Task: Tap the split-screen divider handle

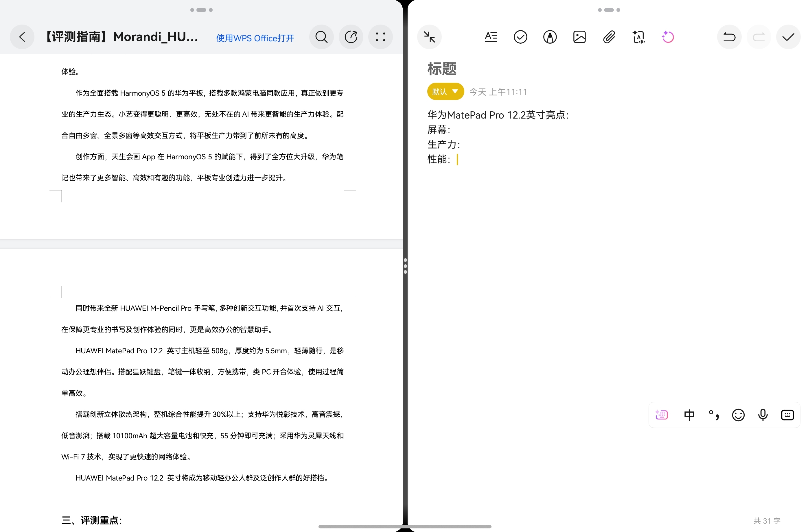Action: 405,266
